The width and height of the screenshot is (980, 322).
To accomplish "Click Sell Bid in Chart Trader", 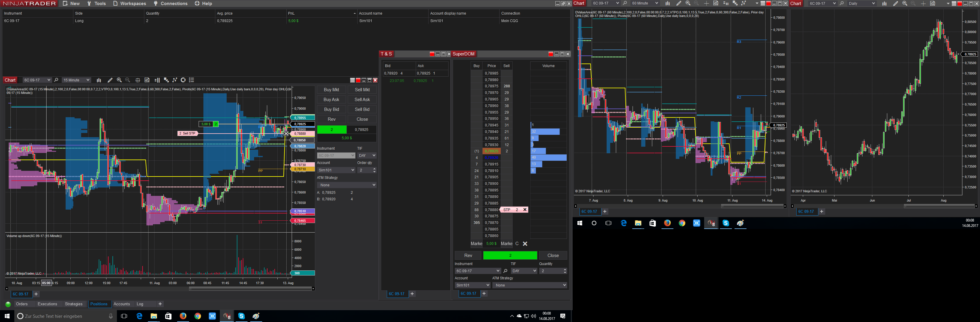I will (362, 109).
